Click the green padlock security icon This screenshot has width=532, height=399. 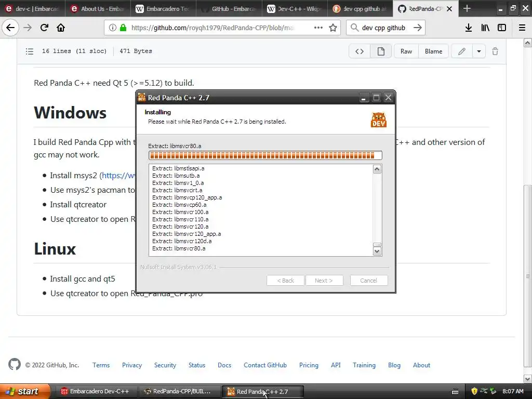[123, 28]
